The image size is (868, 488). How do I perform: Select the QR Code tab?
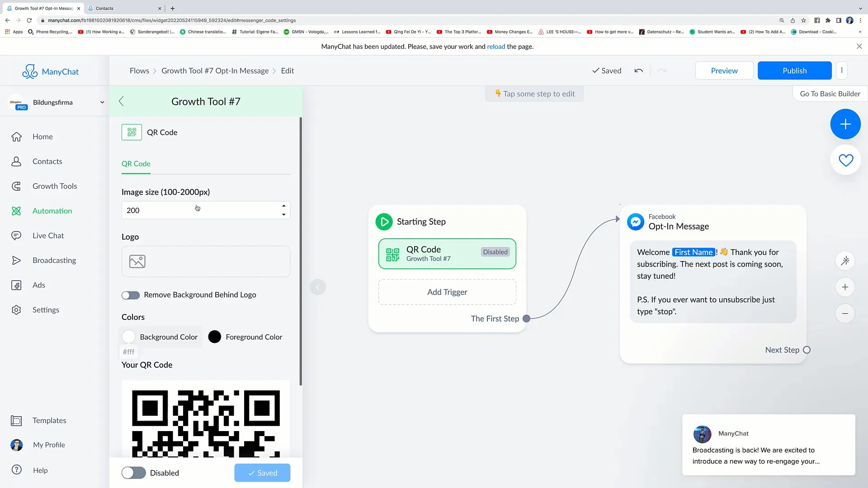pyautogui.click(x=136, y=163)
